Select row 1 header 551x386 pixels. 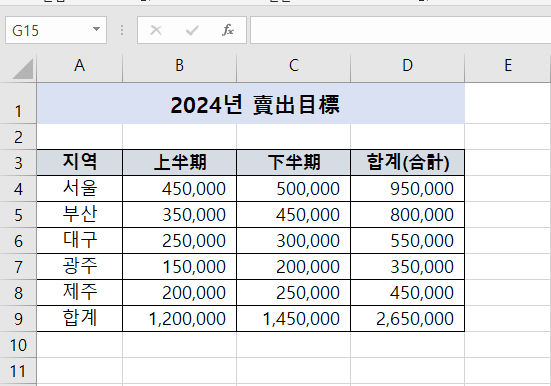[x=18, y=103]
